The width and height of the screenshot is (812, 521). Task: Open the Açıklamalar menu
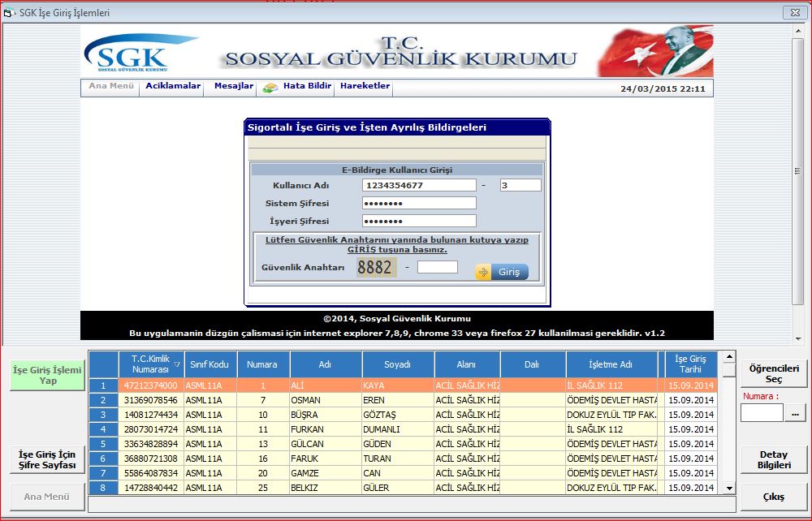171,85
